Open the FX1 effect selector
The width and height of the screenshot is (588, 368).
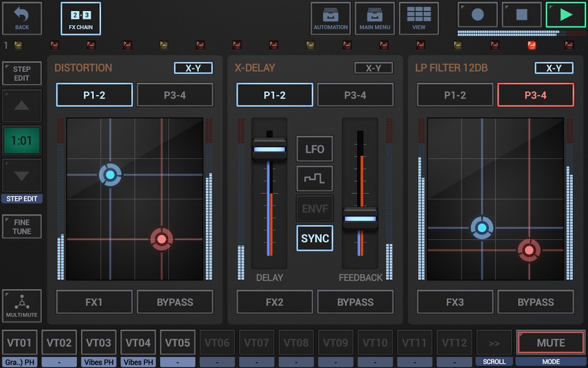click(x=94, y=302)
